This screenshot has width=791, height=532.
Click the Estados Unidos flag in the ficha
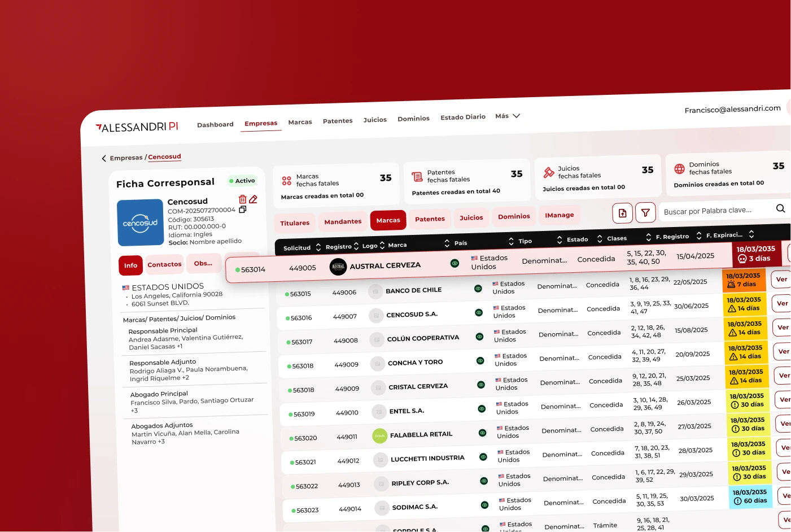pyautogui.click(x=126, y=288)
